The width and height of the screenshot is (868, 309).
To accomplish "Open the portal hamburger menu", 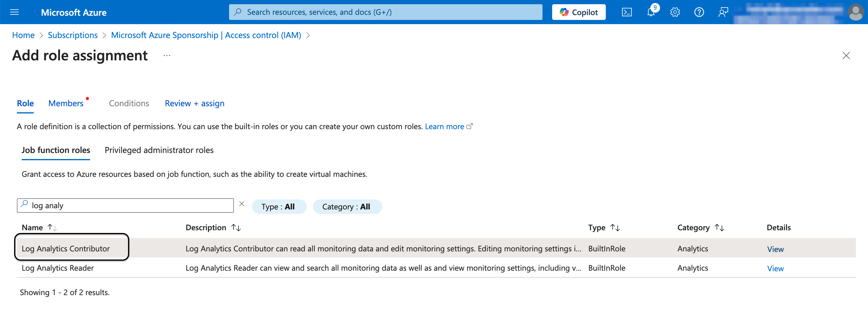I will (x=14, y=12).
